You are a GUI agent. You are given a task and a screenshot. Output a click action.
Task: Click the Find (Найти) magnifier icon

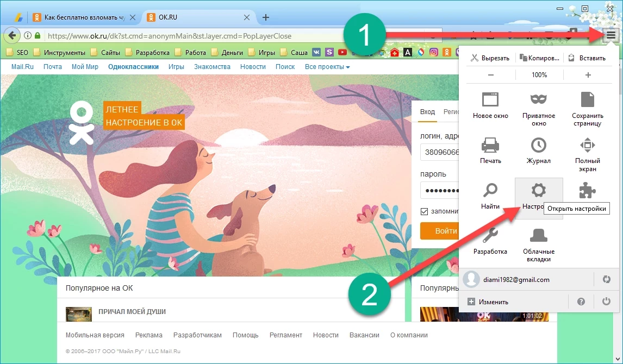(490, 191)
